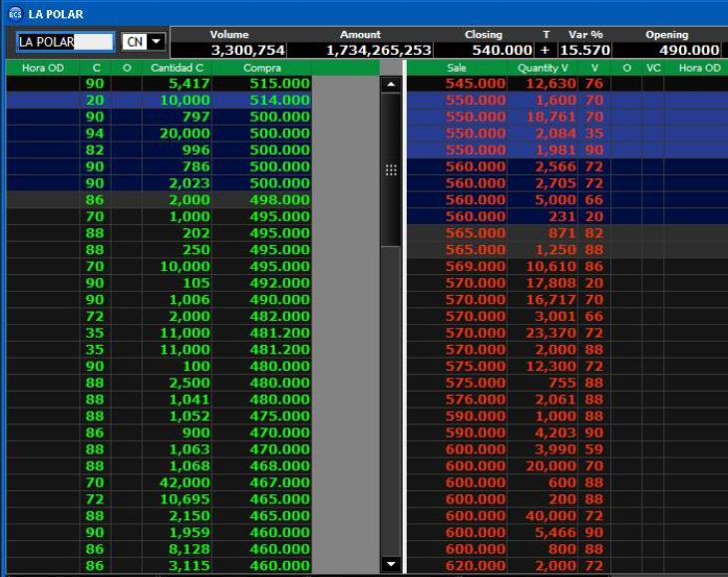Viewport: 728px width, 577px height.
Task: Select the buy quantity 3,115
Action: click(189, 566)
